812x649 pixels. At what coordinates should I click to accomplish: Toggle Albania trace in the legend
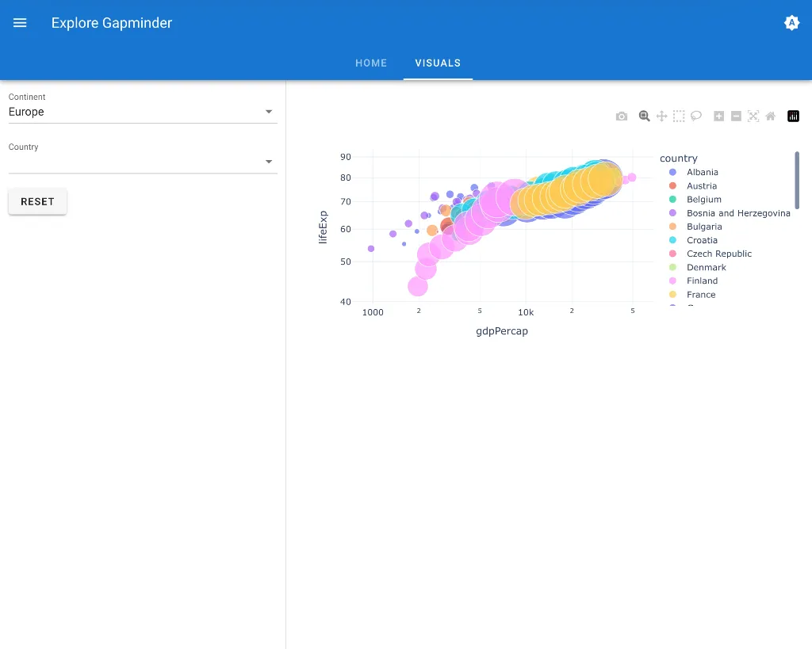coord(702,172)
